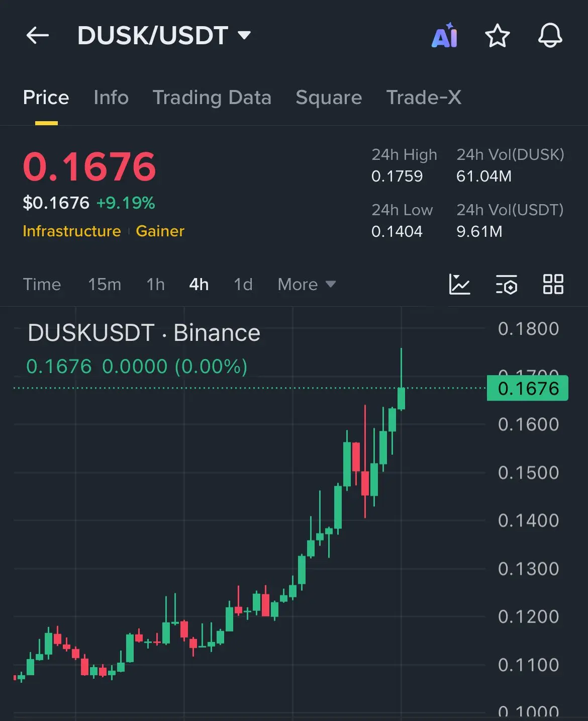588x721 pixels.
Task: Click the green 0.1676 current price label
Action: 528,388
